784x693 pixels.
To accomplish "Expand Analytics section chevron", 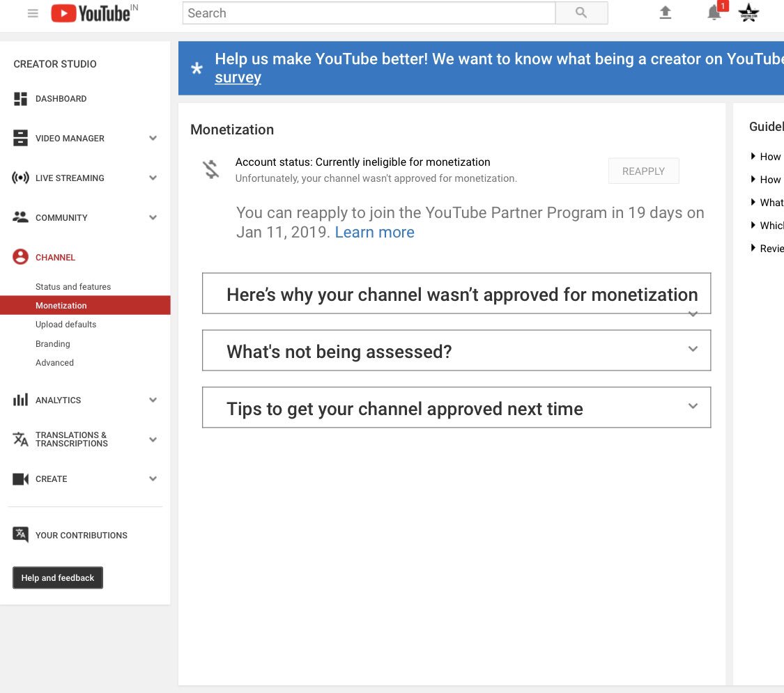I will 153,400.
